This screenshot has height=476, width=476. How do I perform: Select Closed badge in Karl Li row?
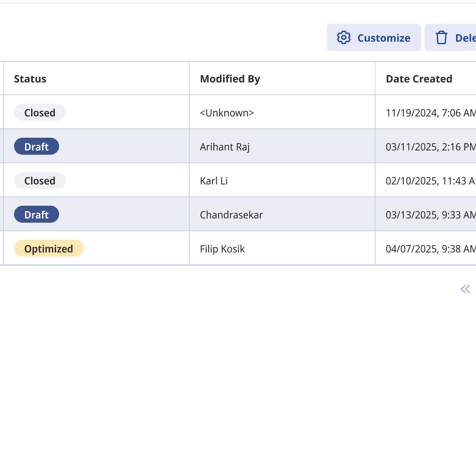click(40, 181)
